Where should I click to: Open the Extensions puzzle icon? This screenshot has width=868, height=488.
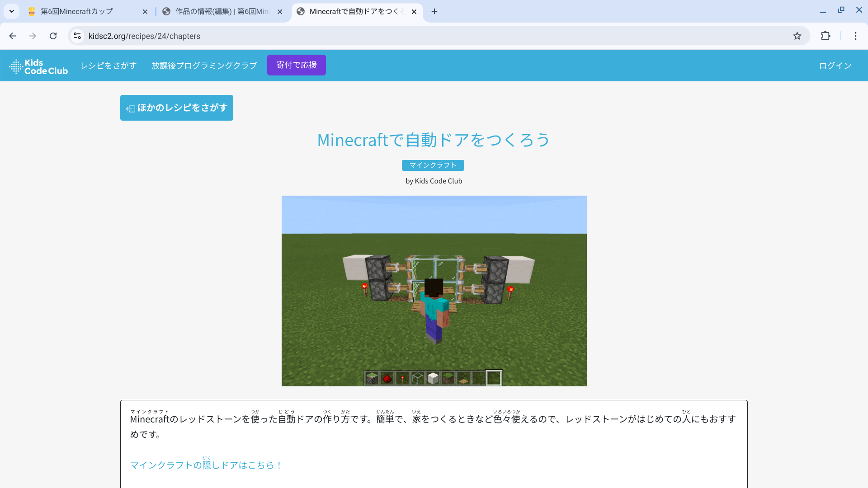(x=826, y=36)
